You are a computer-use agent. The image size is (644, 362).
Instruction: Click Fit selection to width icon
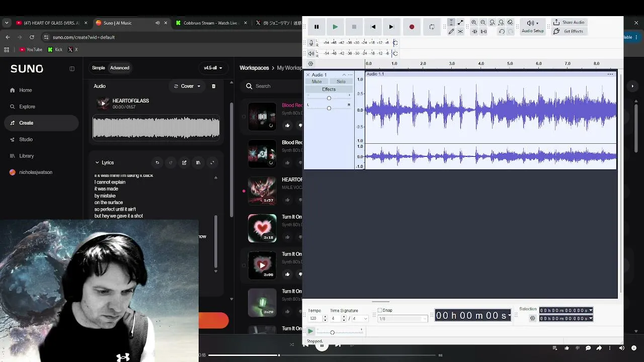(492, 23)
